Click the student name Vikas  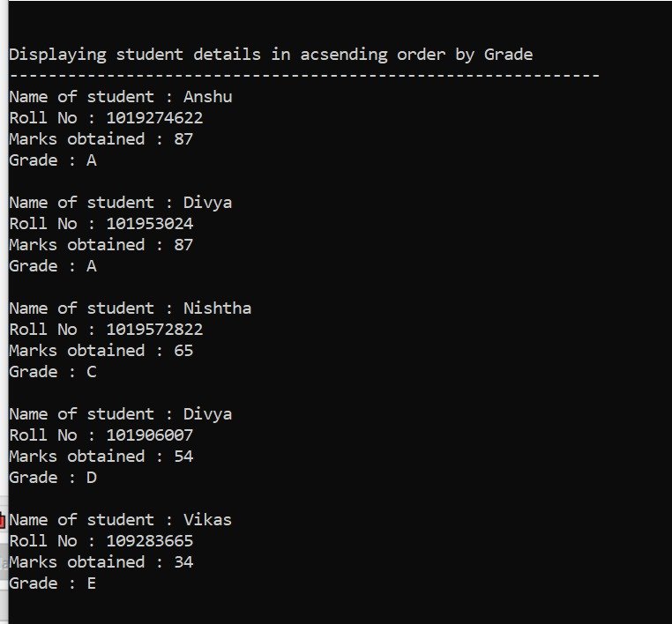click(207, 520)
